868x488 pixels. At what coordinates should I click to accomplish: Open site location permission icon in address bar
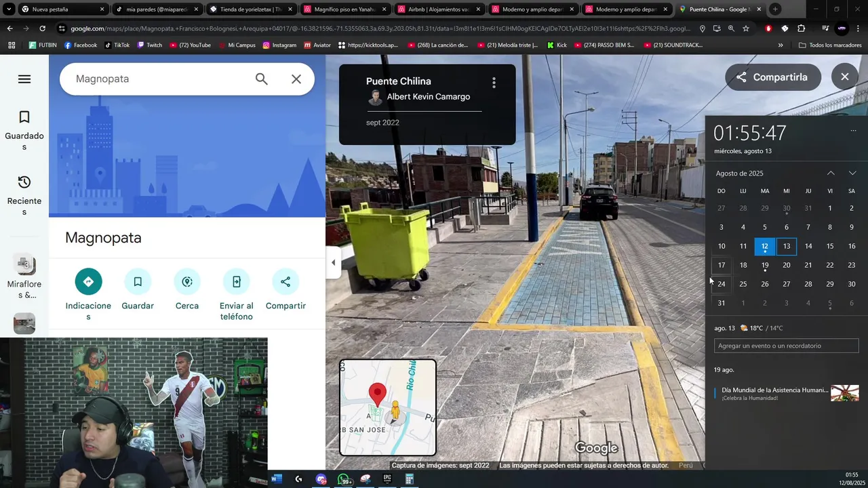703,28
